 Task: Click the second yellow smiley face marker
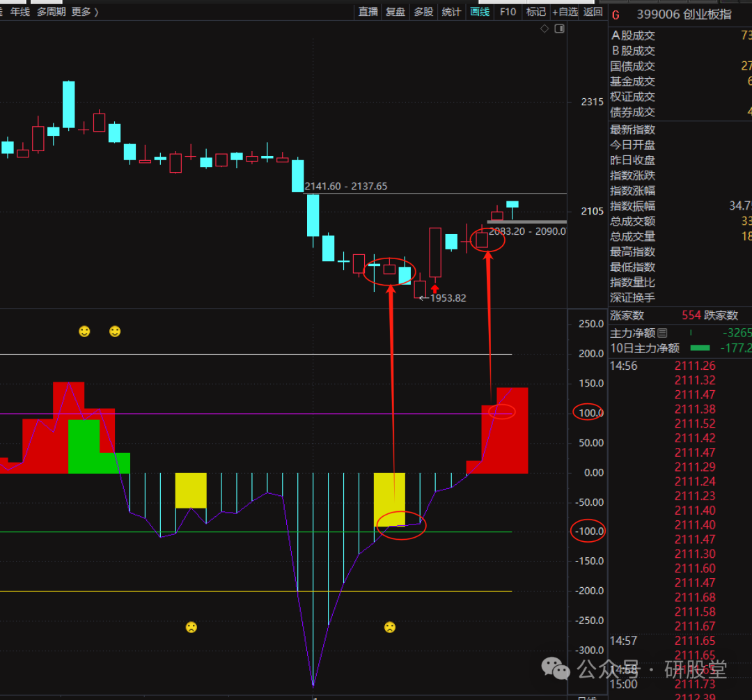click(x=115, y=332)
